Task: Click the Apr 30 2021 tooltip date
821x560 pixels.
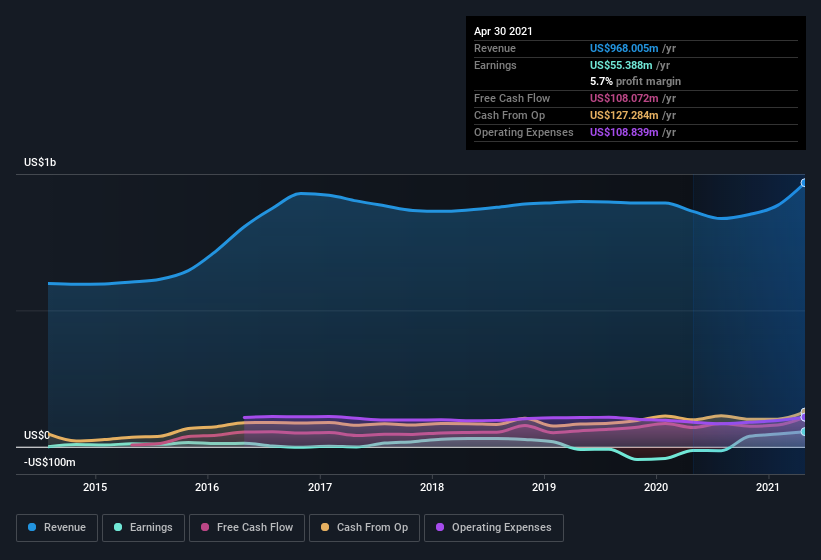Action: click(503, 31)
